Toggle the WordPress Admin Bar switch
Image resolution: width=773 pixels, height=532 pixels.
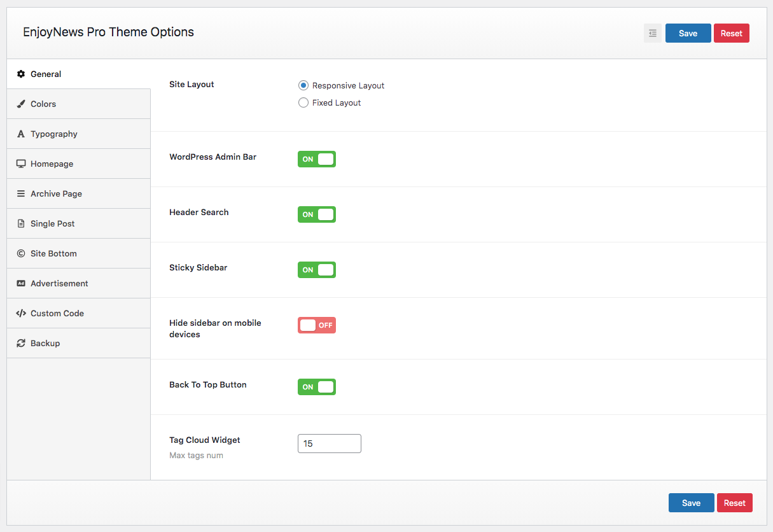click(x=317, y=159)
